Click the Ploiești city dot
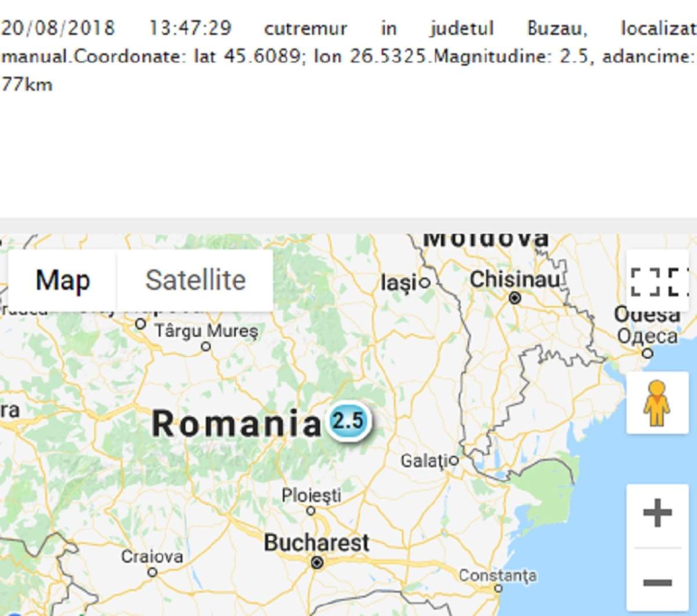 click(x=311, y=511)
